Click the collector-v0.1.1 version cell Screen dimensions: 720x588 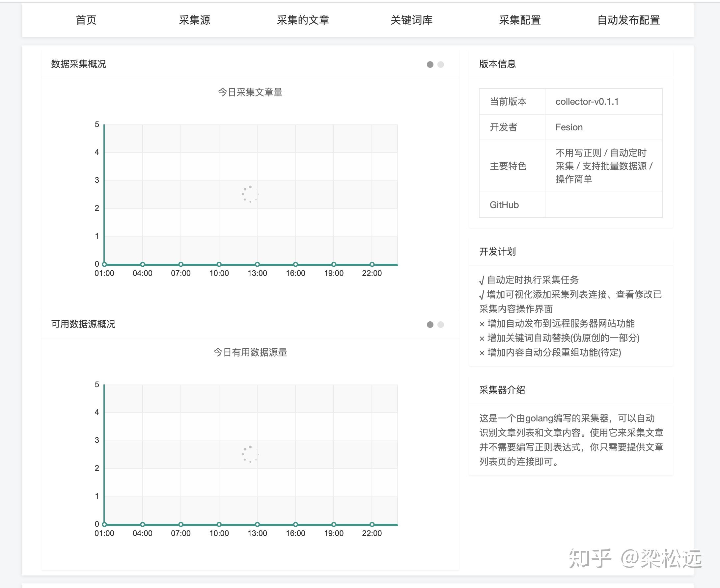click(x=603, y=102)
